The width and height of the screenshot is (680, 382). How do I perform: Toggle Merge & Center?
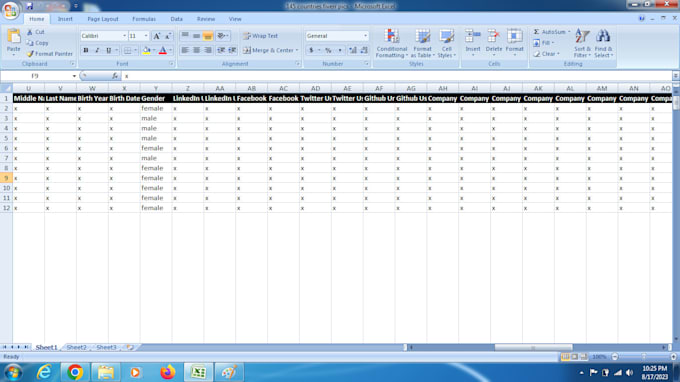[x=268, y=50]
